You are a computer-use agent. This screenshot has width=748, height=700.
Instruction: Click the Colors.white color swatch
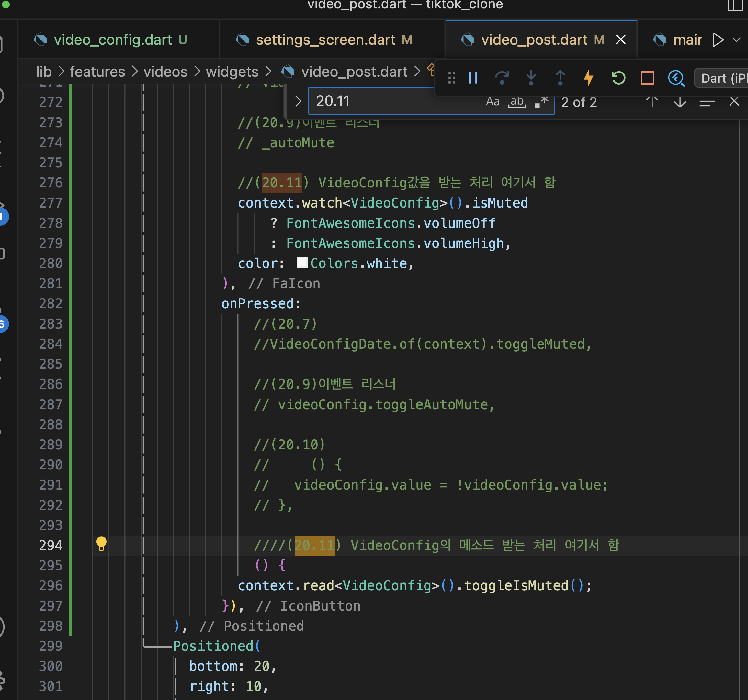[x=302, y=263]
